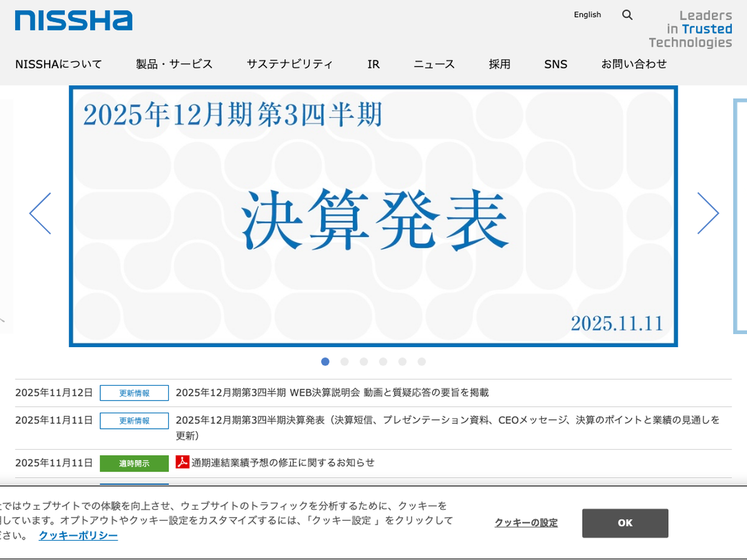Open クッキーの設定 cookie settings
The width and height of the screenshot is (747, 560).
pyautogui.click(x=526, y=523)
